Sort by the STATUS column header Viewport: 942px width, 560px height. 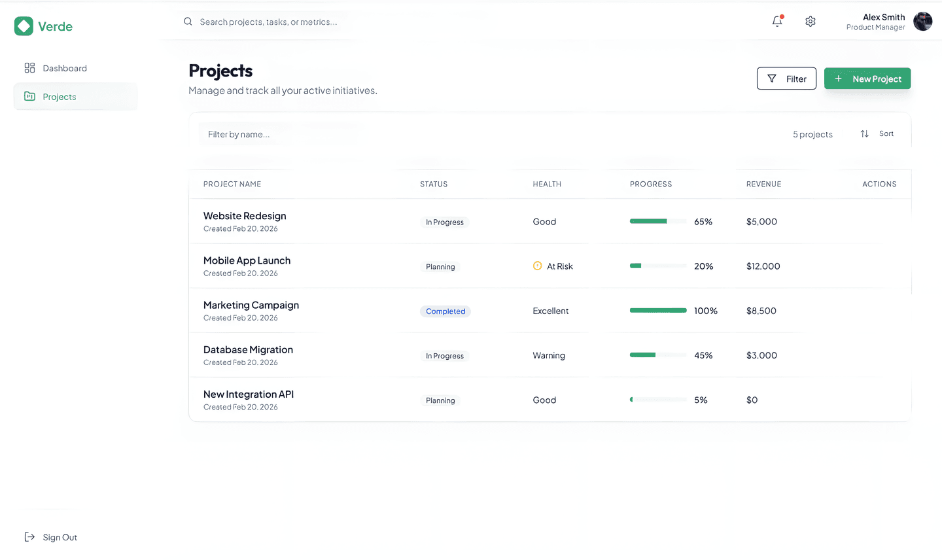click(433, 184)
